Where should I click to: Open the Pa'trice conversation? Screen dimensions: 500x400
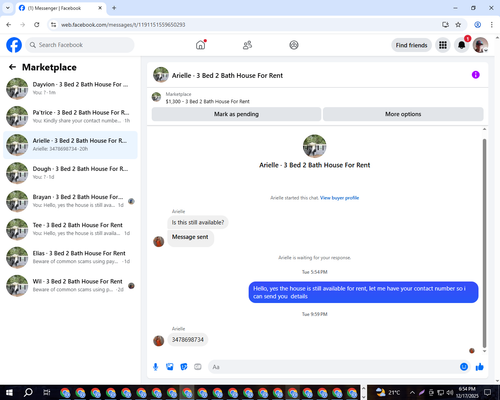tap(70, 117)
